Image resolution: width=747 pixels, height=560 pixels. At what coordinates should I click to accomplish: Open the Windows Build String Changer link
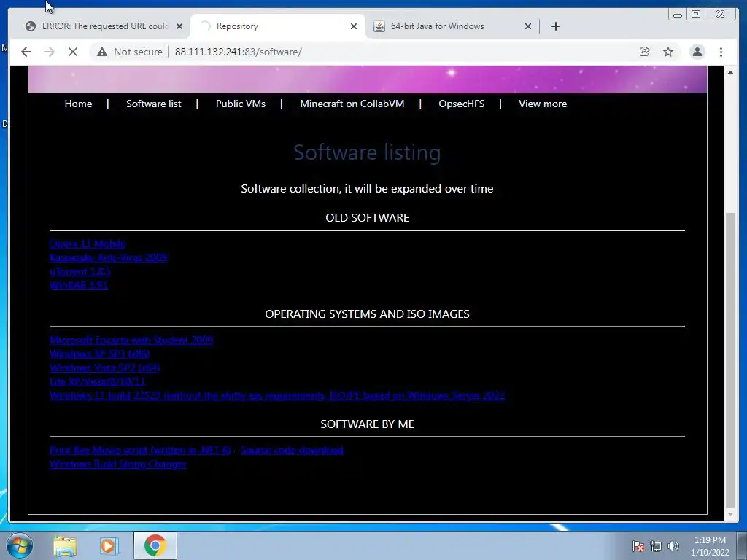coord(117,464)
